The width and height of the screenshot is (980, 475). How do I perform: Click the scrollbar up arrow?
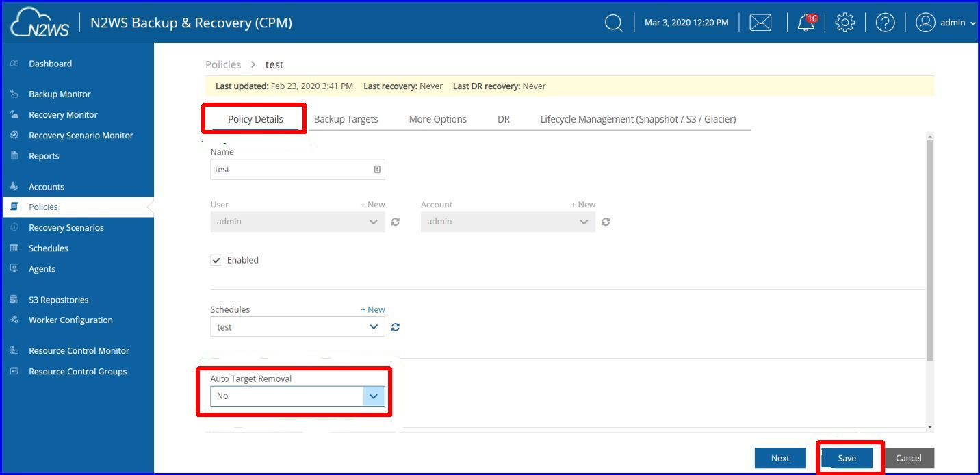pos(929,137)
